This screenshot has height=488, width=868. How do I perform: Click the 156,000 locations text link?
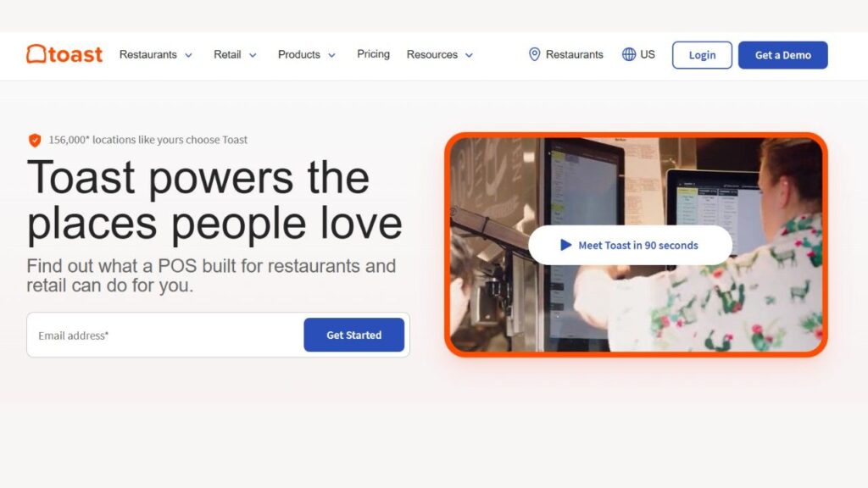(148, 139)
